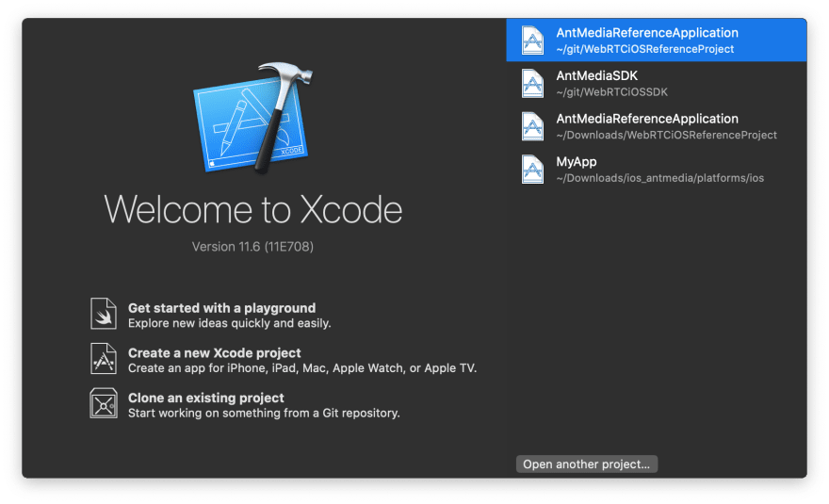The image size is (829, 504).
Task: Choose Clone an existing project
Action: [x=245, y=404]
